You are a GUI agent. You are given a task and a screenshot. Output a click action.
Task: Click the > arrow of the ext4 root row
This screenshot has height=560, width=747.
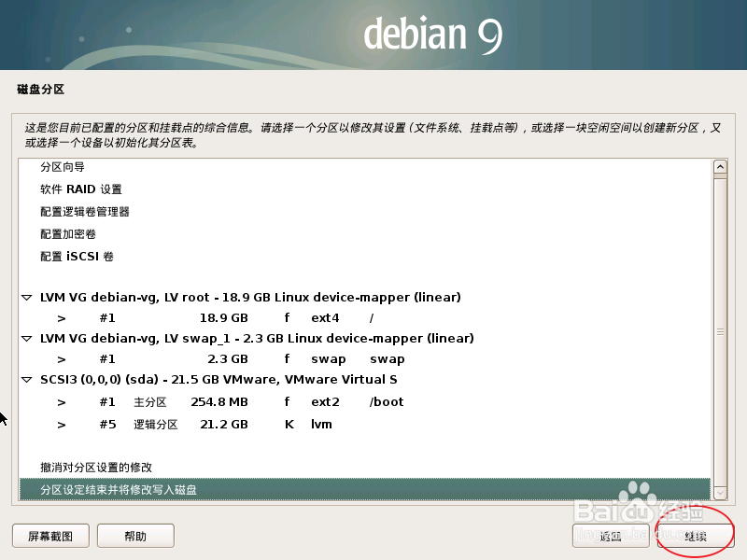[62, 318]
